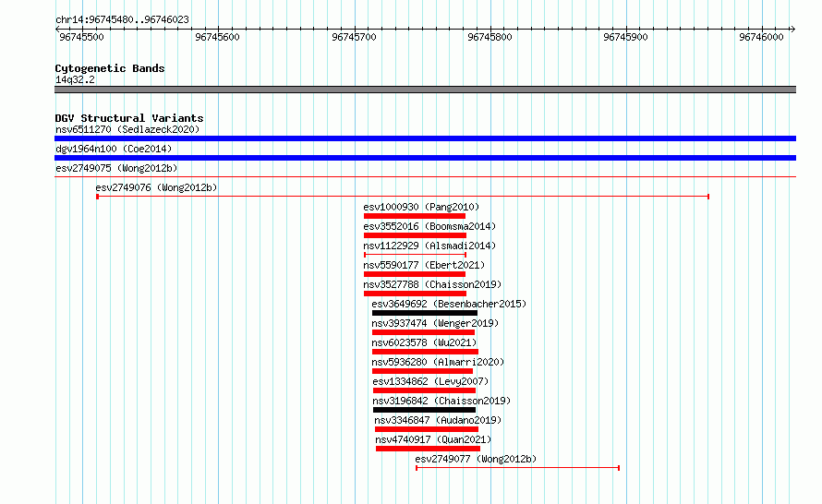Click ruler position 96745600
Image resolution: width=822 pixels, height=504 pixels.
(218, 37)
